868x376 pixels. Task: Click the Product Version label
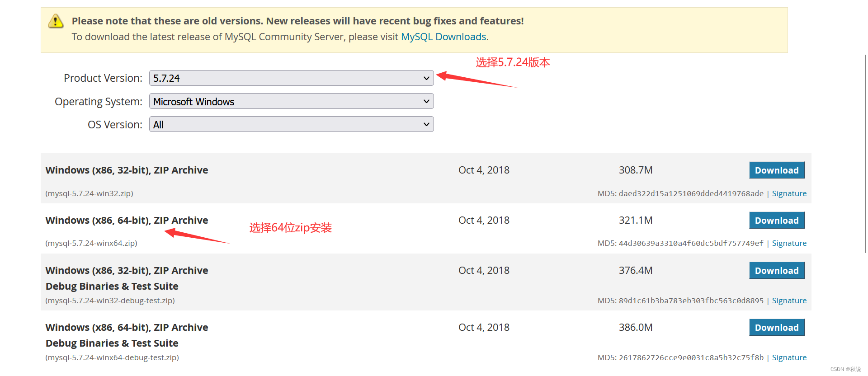tap(103, 78)
